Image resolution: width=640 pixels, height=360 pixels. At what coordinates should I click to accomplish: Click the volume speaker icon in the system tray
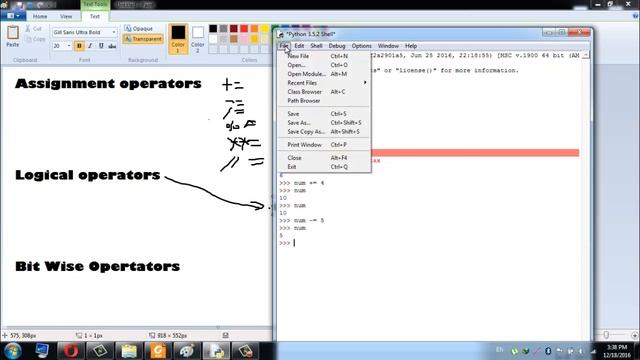[x=581, y=351]
